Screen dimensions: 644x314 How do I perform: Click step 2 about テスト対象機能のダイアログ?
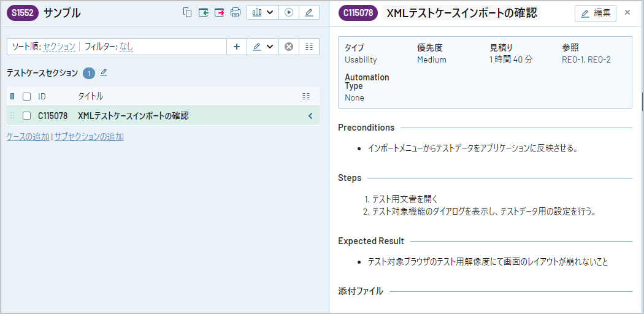(x=484, y=212)
